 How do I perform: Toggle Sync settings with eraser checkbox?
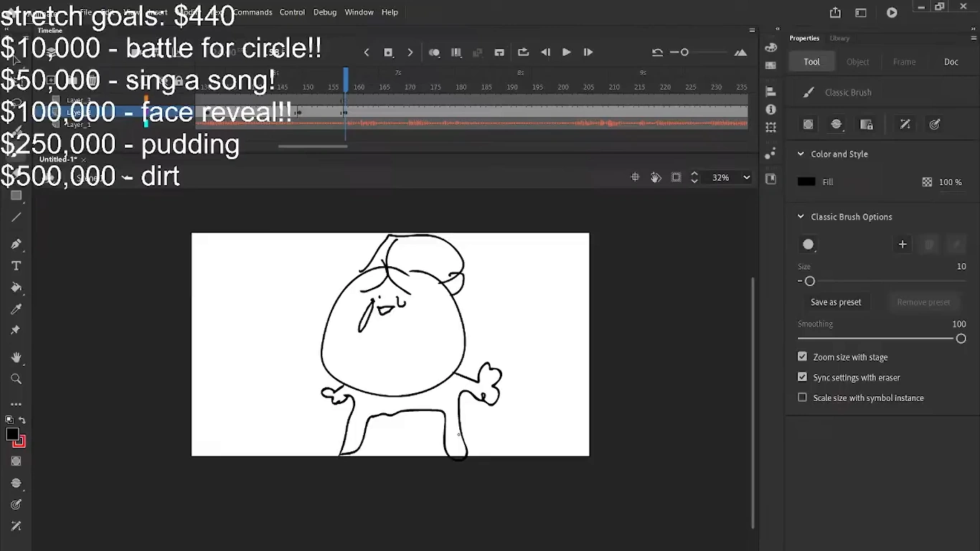tap(802, 377)
